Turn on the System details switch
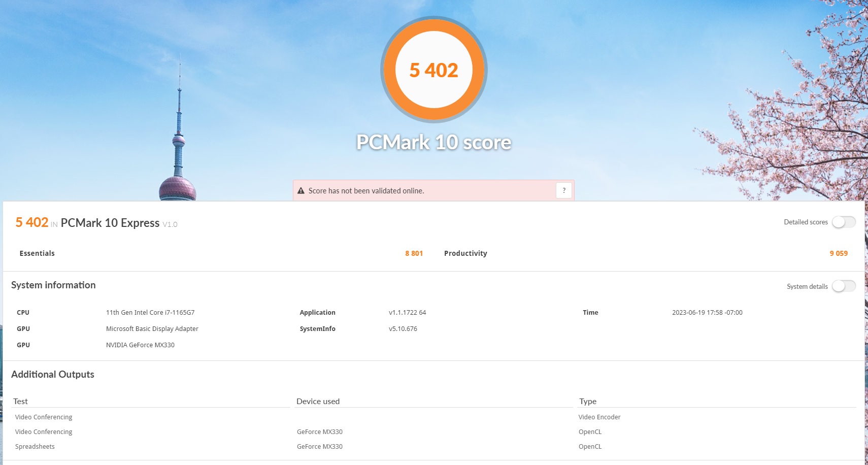This screenshot has height=465, width=868. click(x=843, y=286)
